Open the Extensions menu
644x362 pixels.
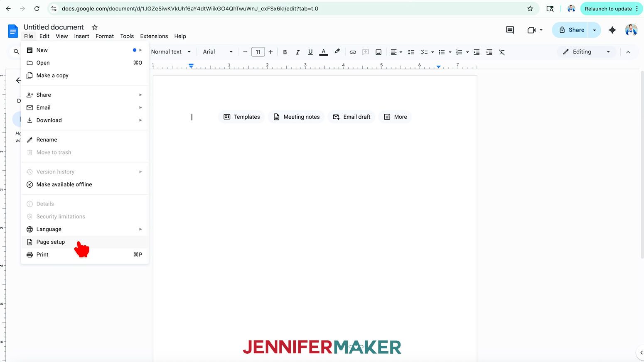tap(154, 36)
